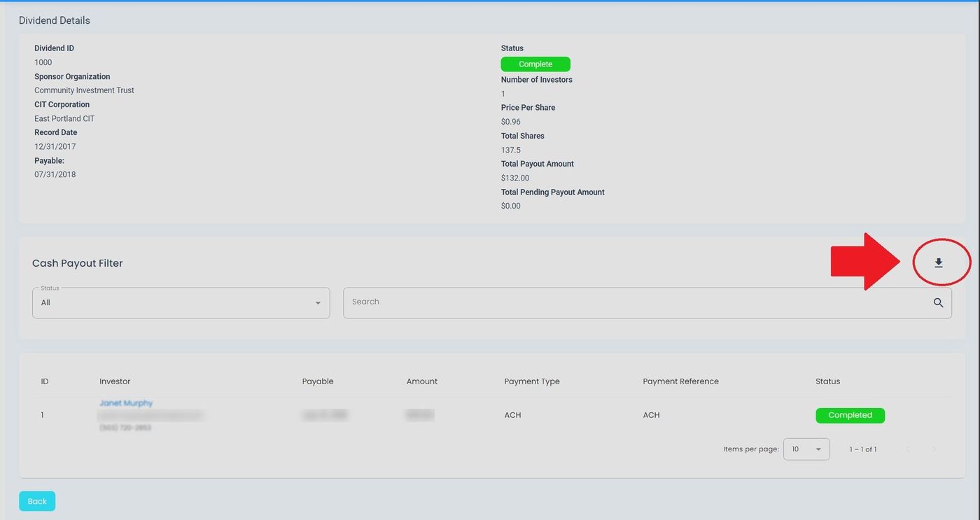This screenshot has height=520, width=980.
Task: Sort by the ID column header
Action: click(45, 381)
